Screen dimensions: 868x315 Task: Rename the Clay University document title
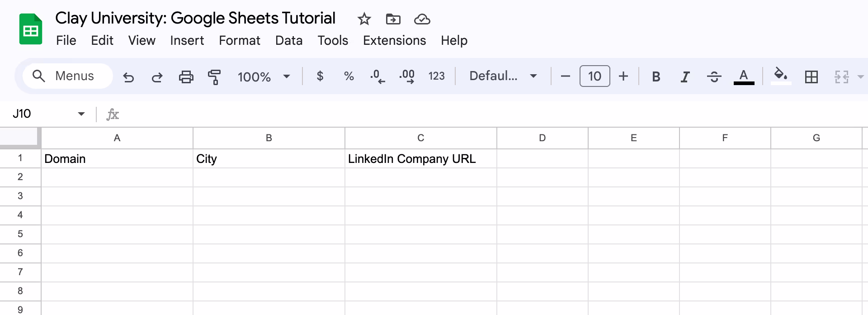point(195,18)
